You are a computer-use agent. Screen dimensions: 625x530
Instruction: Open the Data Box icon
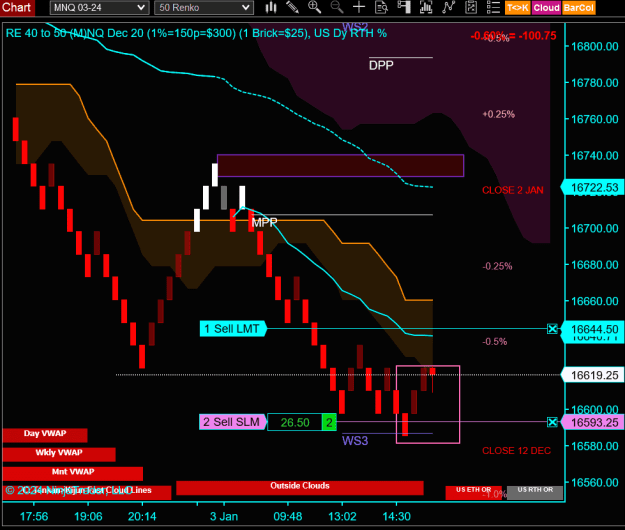(x=381, y=7)
